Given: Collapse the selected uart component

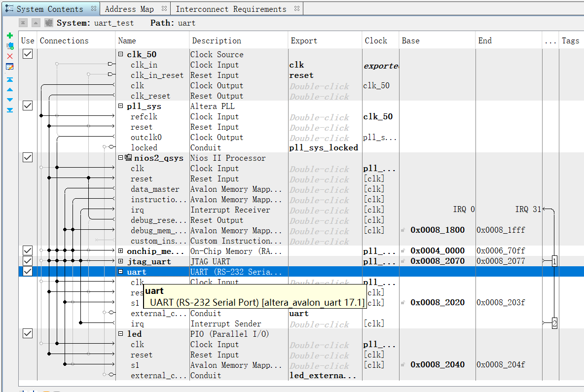Looking at the screenshot, I should click(x=121, y=271).
